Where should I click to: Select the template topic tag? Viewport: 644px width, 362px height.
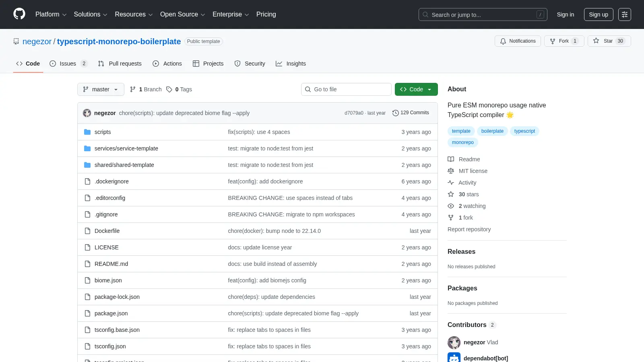[x=461, y=131]
